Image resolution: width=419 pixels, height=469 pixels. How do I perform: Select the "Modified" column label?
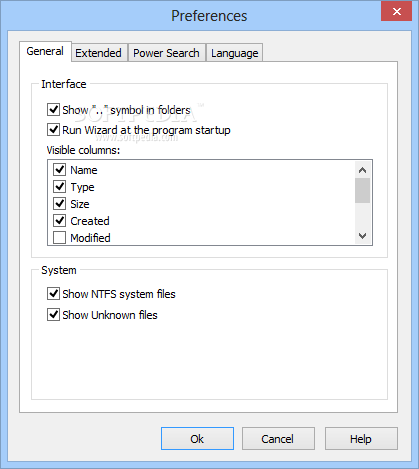point(90,238)
